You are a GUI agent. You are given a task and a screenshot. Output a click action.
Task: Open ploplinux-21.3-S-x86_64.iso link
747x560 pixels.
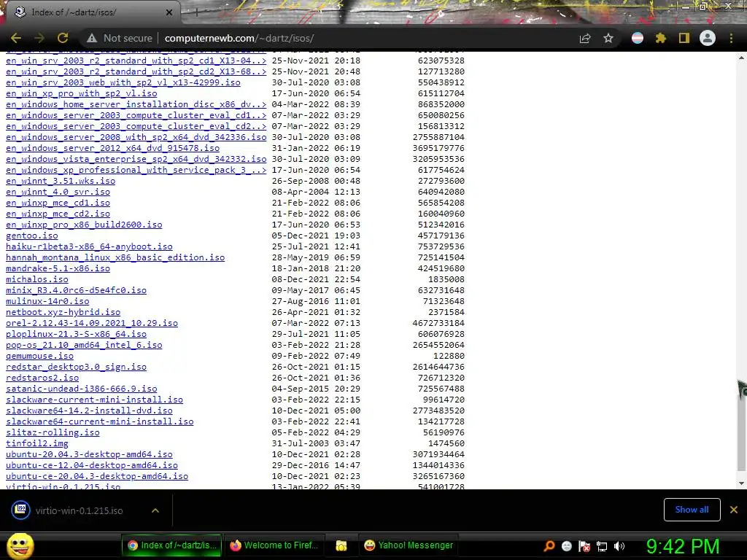pyautogui.click(x=76, y=334)
